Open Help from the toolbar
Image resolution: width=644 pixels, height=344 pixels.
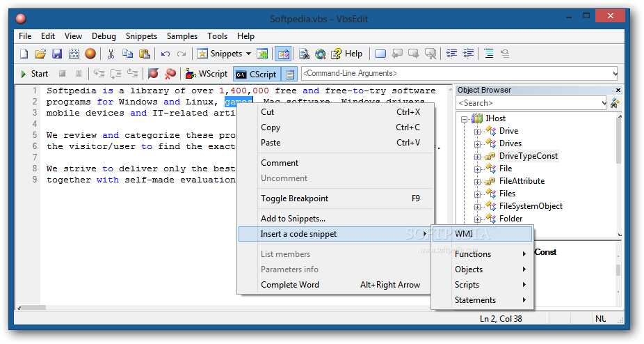click(x=347, y=54)
